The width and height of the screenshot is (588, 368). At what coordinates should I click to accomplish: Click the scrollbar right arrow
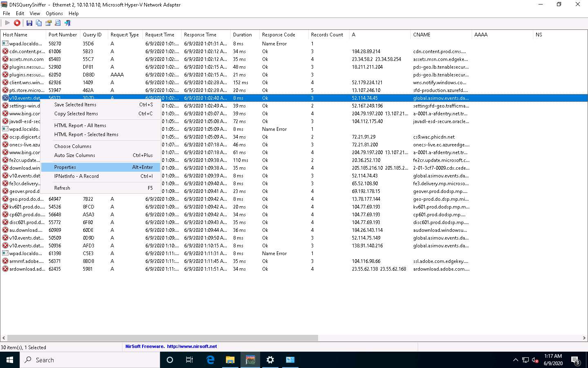pos(584,338)
